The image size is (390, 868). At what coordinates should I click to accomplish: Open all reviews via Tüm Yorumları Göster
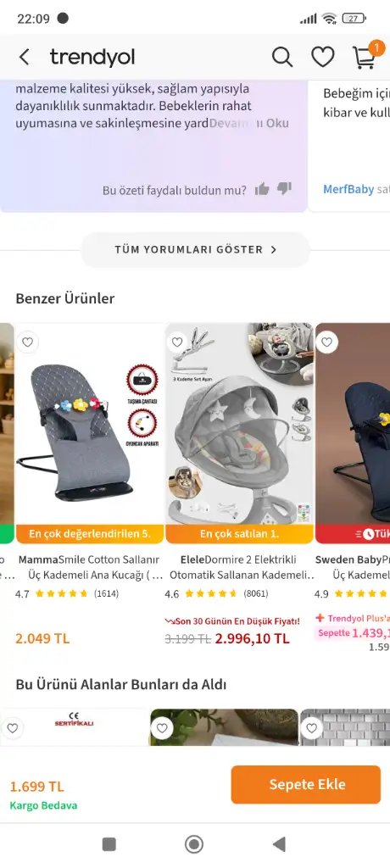click(196, 250)
